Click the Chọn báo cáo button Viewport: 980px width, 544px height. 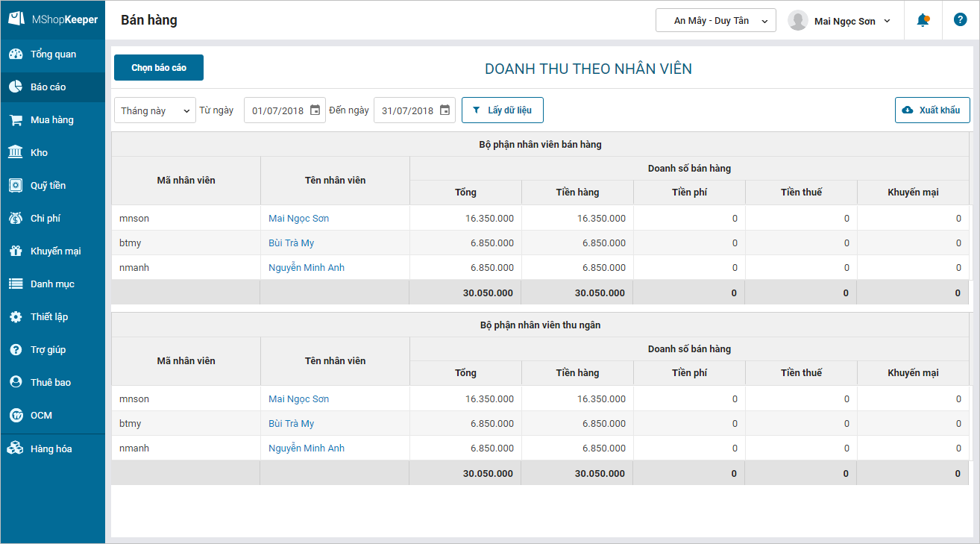pyautogui.click(x=159, y=68)
